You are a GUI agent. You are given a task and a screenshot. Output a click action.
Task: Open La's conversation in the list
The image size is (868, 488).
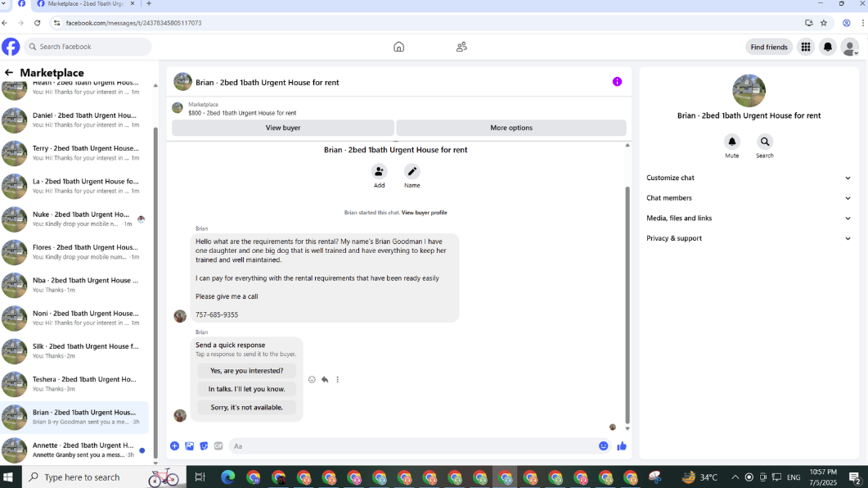point(74,186)
